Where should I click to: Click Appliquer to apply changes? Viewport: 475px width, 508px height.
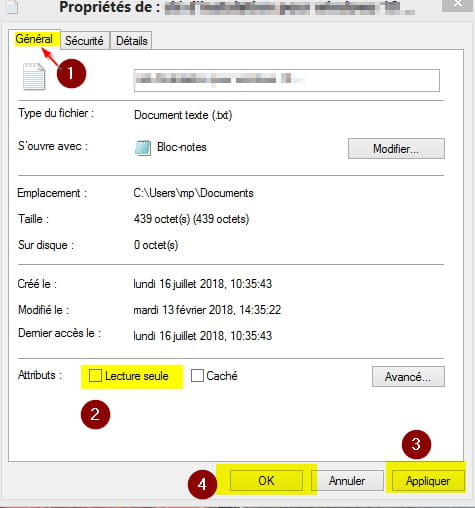pos(428,481)
